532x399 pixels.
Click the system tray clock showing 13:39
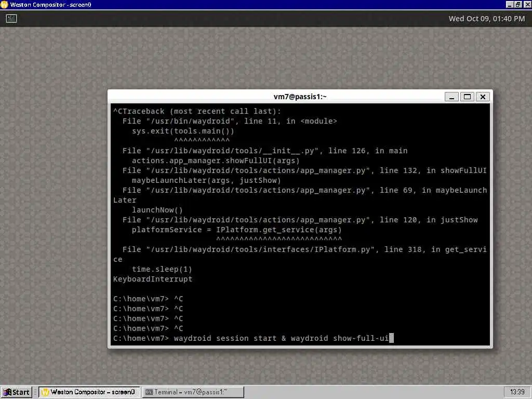(x=517, y=392)
